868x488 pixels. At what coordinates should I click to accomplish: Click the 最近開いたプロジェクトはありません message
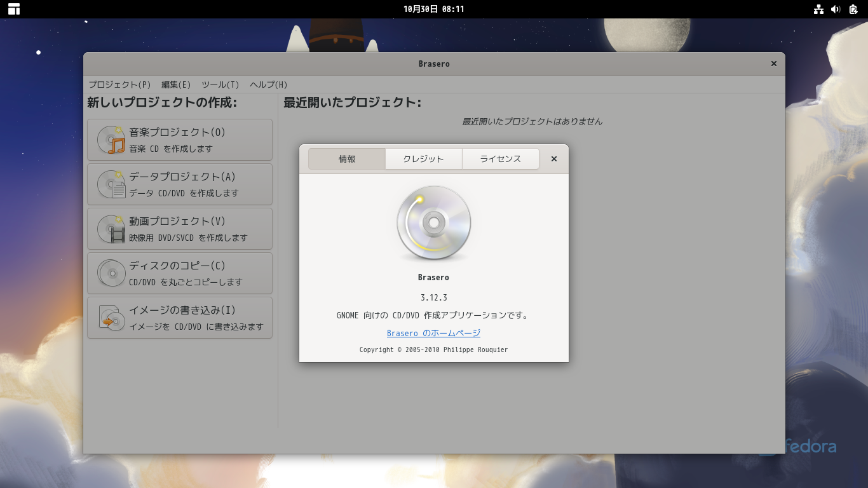532,121
